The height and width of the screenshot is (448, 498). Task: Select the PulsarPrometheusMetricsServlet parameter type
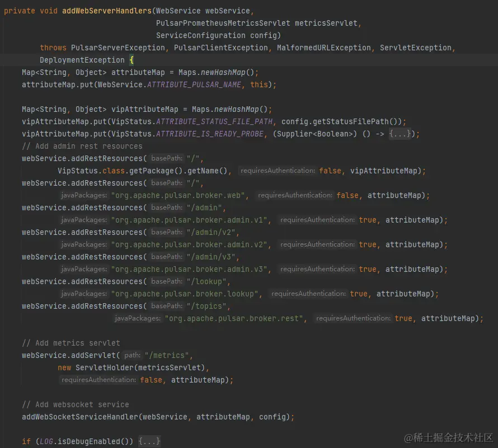(x=223, y=23)
